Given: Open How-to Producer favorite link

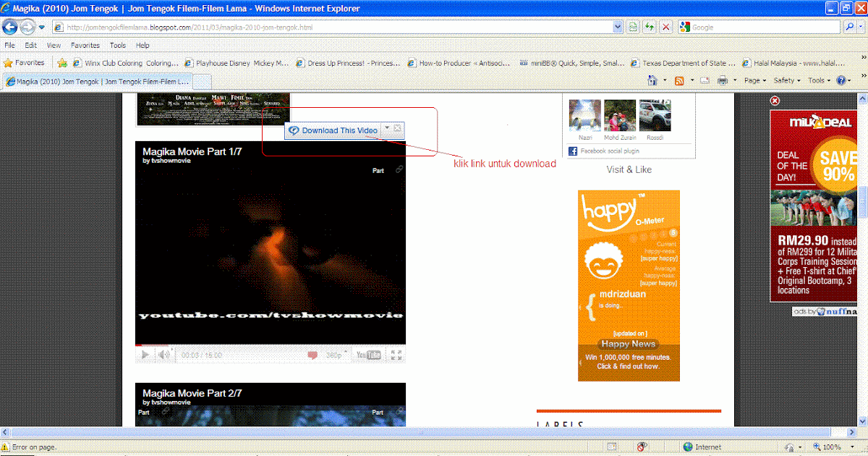Looking at the screenshot, I should pos(460,63).
